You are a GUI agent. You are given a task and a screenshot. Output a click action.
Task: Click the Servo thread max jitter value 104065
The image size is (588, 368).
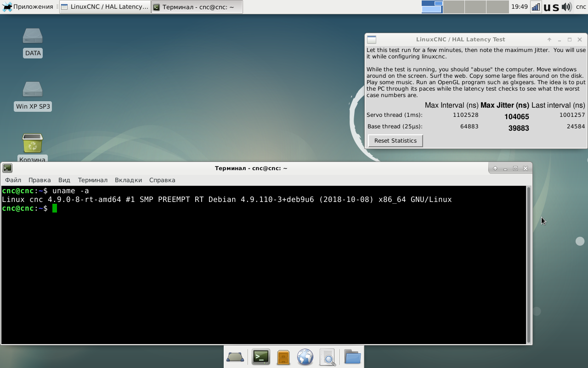pyautogui.click(x=517, y=117)
